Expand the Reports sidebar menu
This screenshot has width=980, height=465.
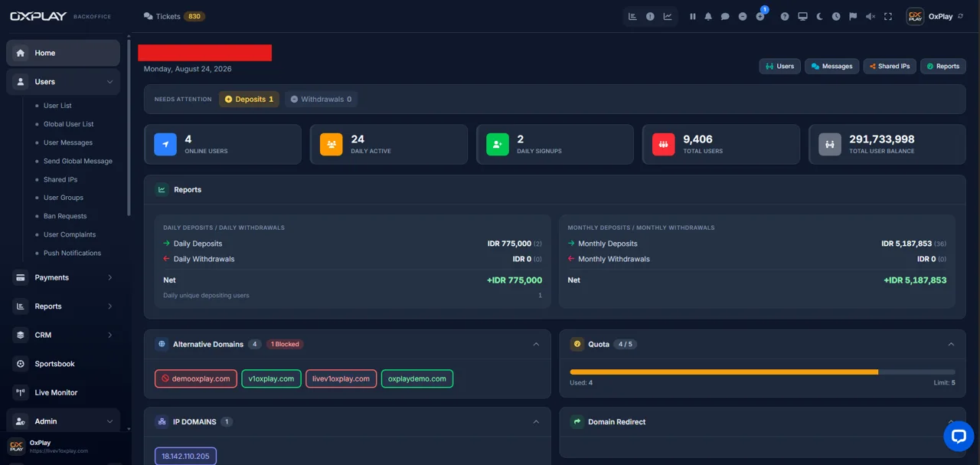[x=63, y=306]
